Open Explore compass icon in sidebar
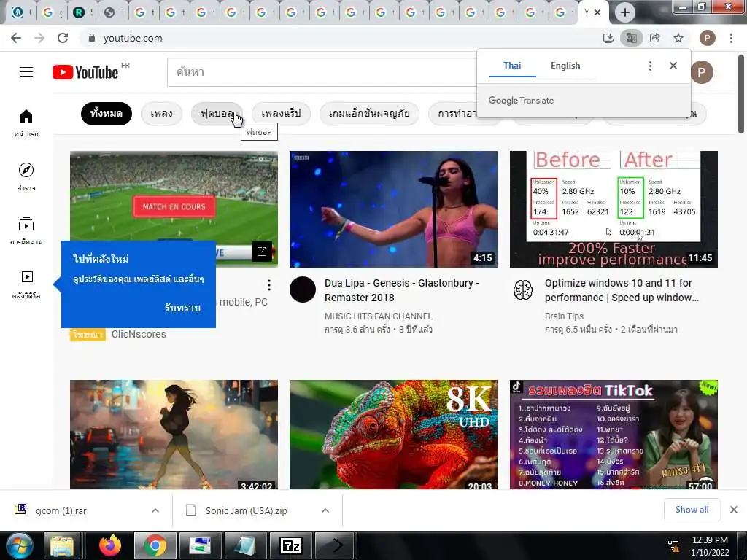 (26, 176)
